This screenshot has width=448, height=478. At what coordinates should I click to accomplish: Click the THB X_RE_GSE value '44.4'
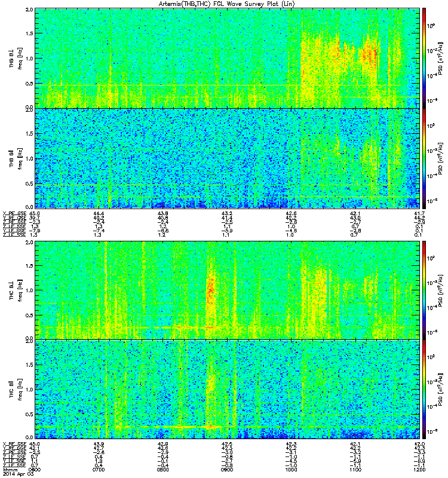[99, 213]
